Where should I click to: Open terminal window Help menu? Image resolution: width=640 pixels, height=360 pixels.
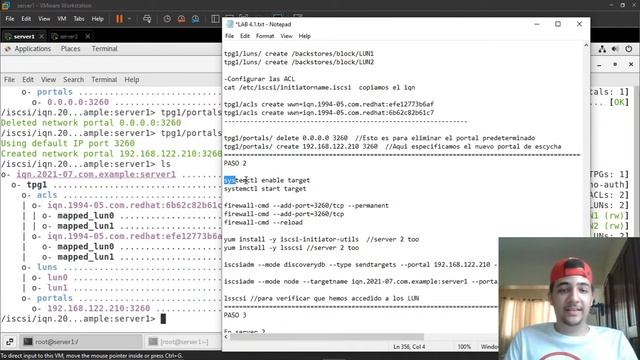(131, 80)
